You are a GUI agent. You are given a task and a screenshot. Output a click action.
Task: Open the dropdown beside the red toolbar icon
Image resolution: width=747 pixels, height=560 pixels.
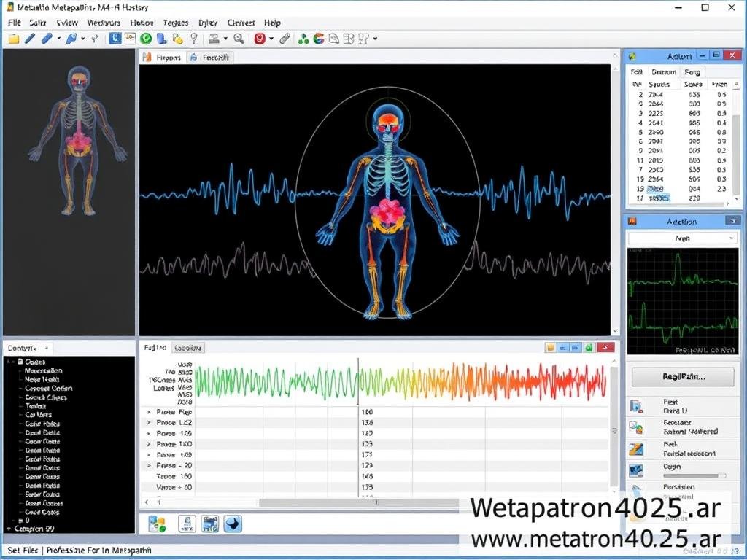pos(271,39)
